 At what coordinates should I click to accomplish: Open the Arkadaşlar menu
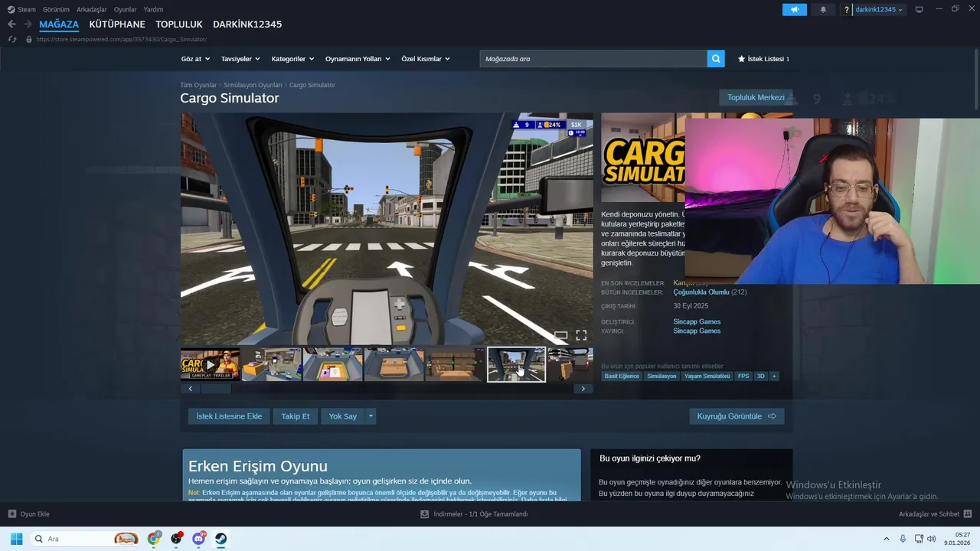tap(92, 9)
